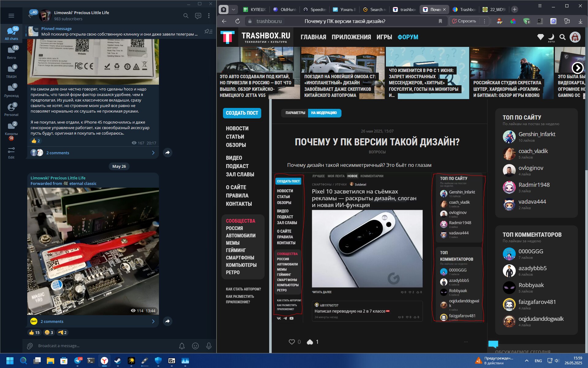This screenshot has width=588, height=368.
Task: Toggle silent broadcast bell icon
Action: coord(182,346)
